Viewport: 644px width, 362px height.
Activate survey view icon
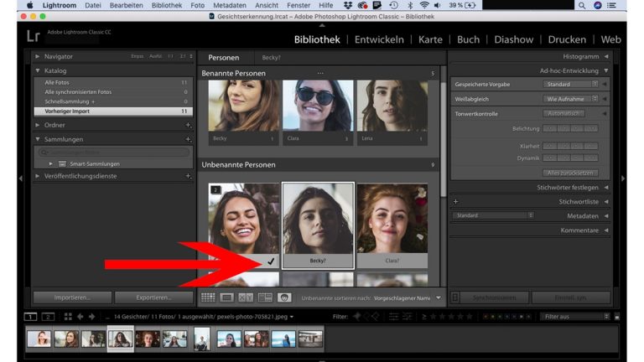coord(265,297)
